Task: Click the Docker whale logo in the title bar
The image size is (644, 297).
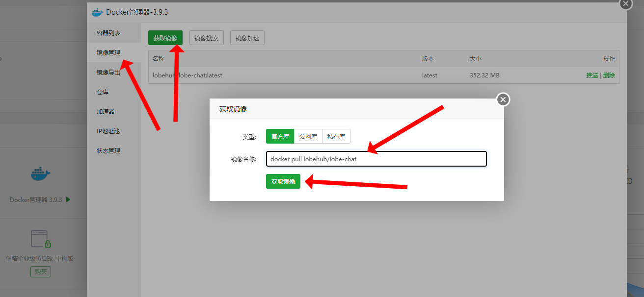Action: pyautogui.click(x=98, y=12)
